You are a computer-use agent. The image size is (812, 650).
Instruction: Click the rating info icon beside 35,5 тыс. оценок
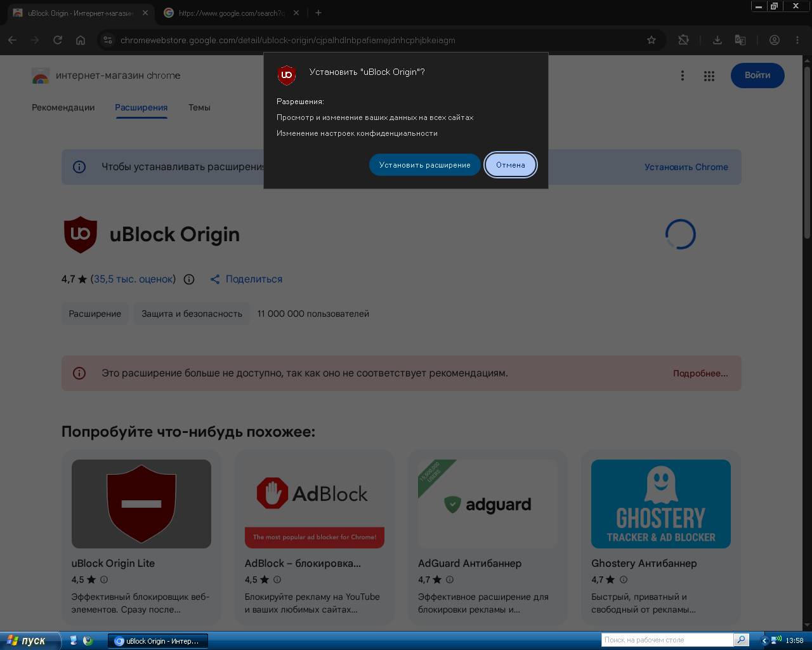click(189, 279)
